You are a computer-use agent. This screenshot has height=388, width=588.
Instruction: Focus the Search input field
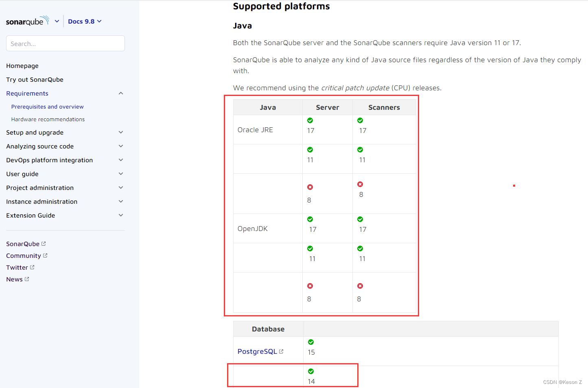point(66,44)
